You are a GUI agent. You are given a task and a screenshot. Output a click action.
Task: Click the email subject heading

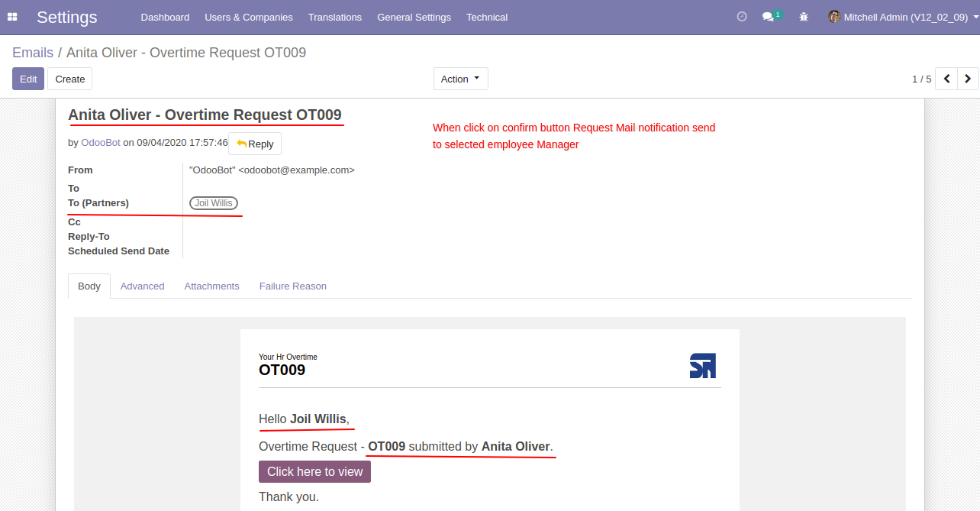(x=205, y=115)
